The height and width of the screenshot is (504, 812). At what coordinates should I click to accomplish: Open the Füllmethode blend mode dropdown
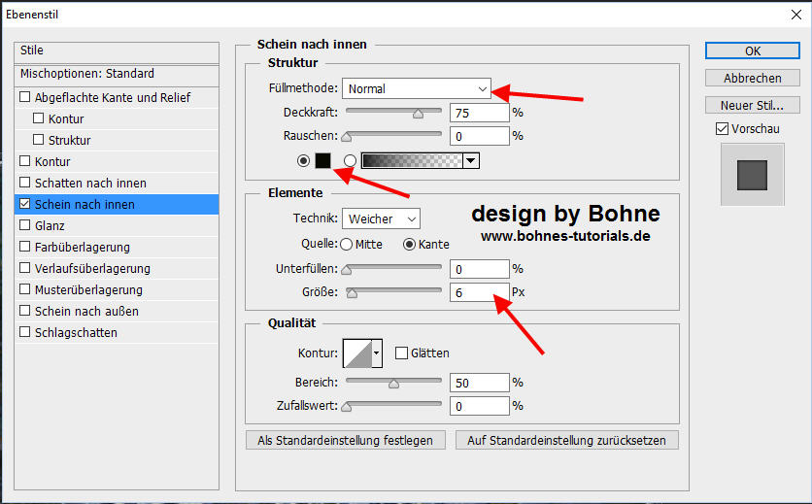coord(416,88)
